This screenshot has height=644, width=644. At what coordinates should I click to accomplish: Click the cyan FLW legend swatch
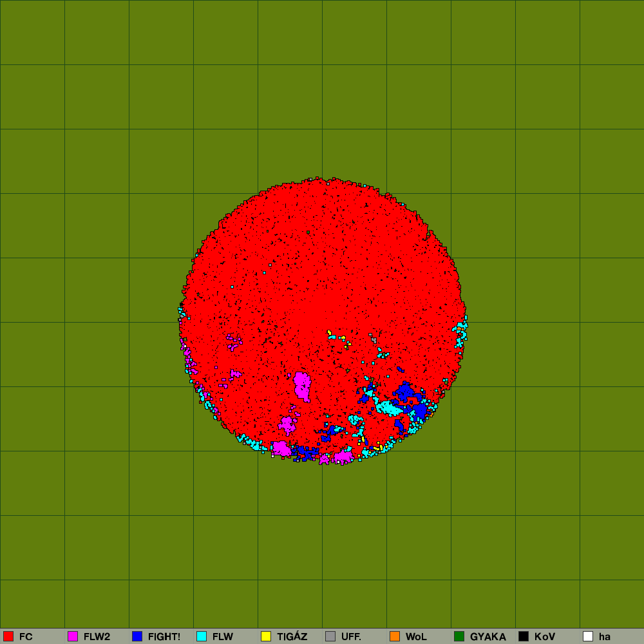tap(202, 636)
